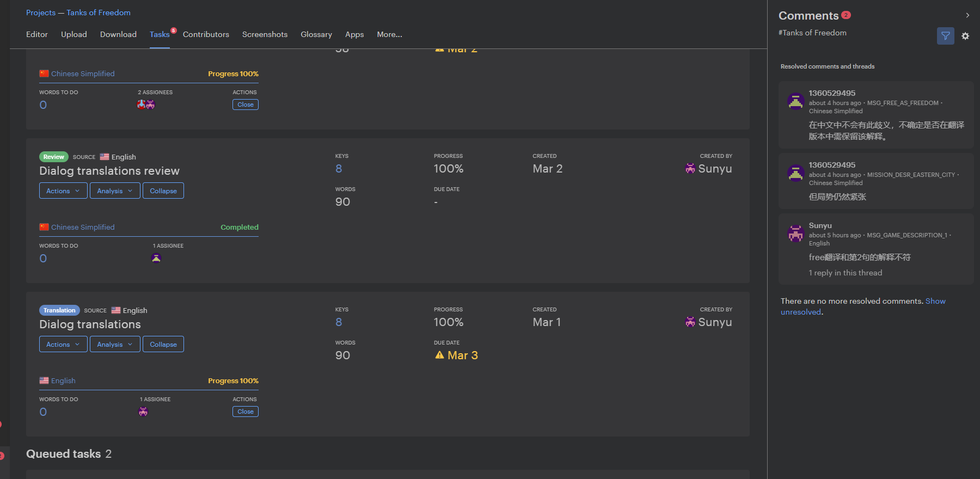
Task: Click the assignee avatar under Completed Chinese Simplified
Action: pyautogui.click(x=156, y=259)
